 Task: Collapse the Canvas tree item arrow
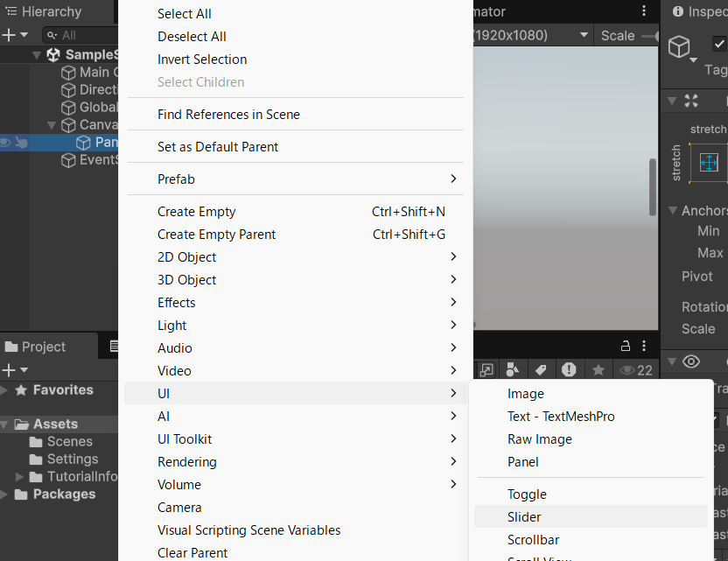coord(52,125)
